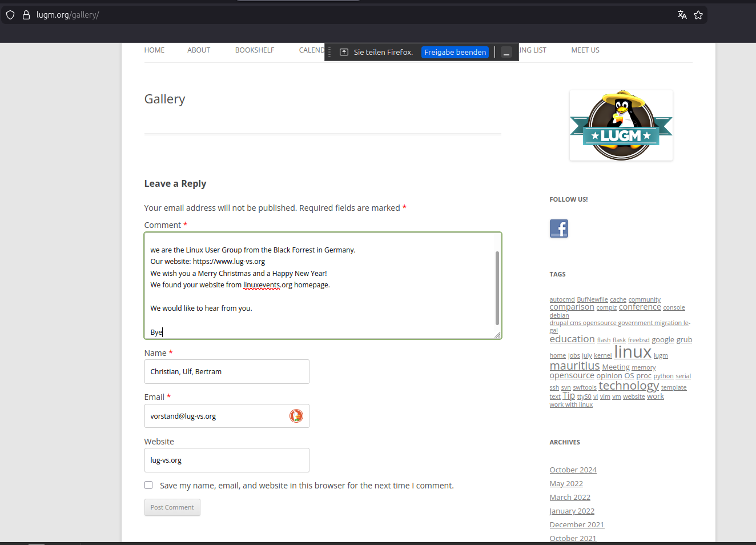Open the HOME menu item

click(x=154, y=50)
